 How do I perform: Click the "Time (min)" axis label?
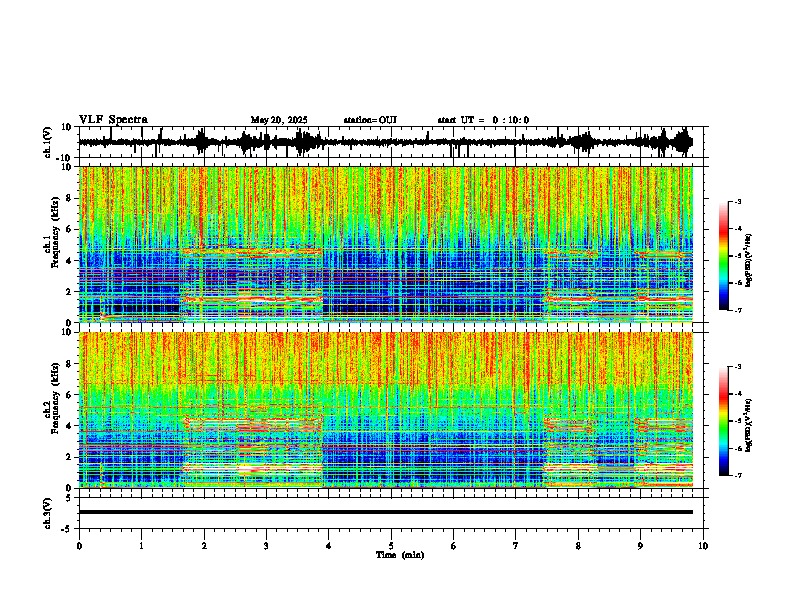click(400, 555)
